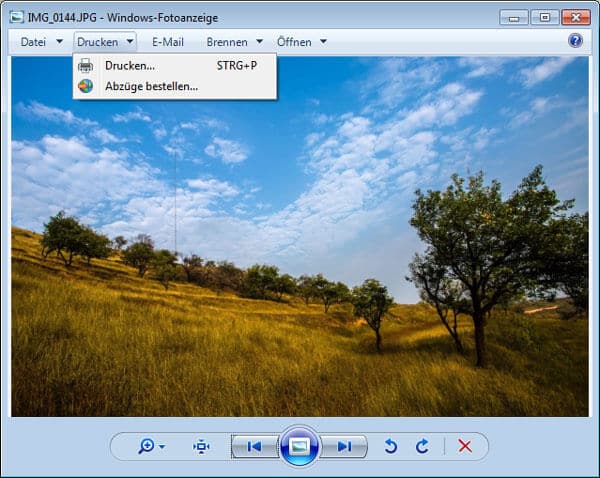The height and width of the screenshot is (478, 600).
Task: Expand the Datei menu
Action: click(41, 42)
